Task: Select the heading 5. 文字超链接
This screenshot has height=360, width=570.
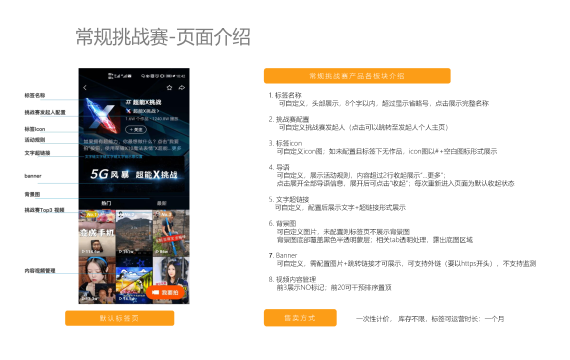Action: pos(289,200)
